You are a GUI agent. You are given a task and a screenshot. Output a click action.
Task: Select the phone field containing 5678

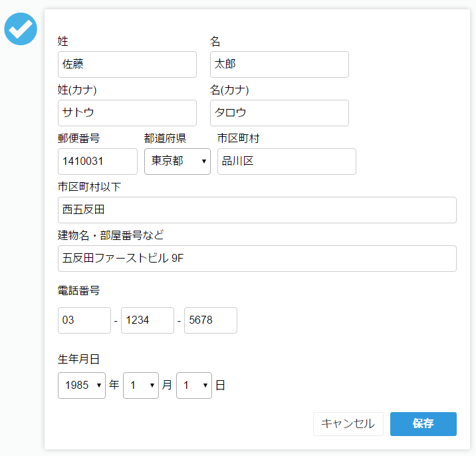click(x=211, y=320)
